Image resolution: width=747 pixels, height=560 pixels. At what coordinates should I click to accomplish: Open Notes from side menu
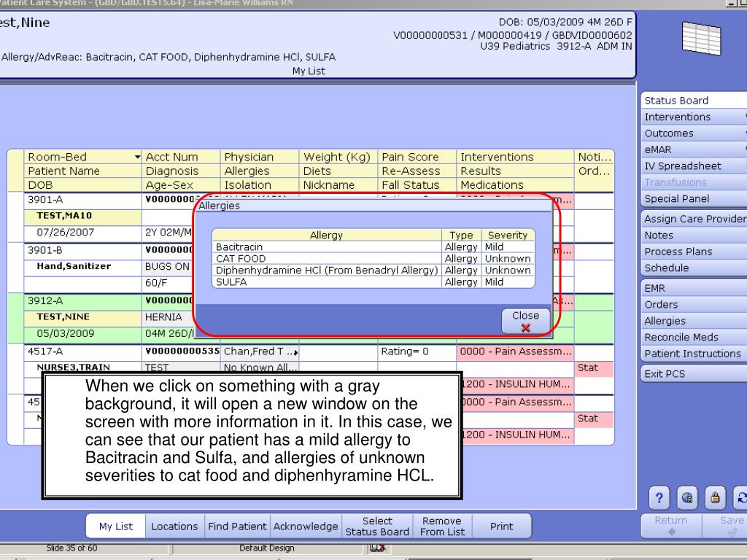tap(693, 236)
